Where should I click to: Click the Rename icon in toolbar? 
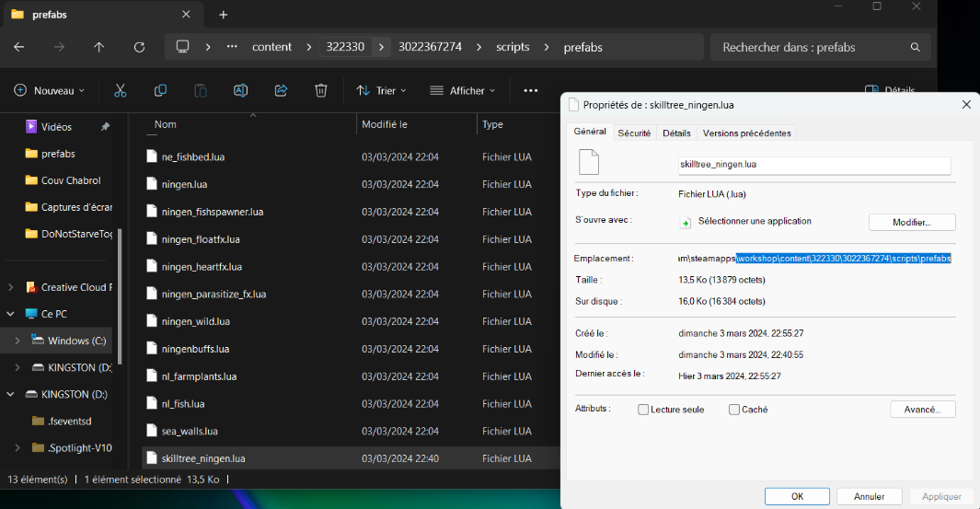pyautogui.click(x=240, y=90)
